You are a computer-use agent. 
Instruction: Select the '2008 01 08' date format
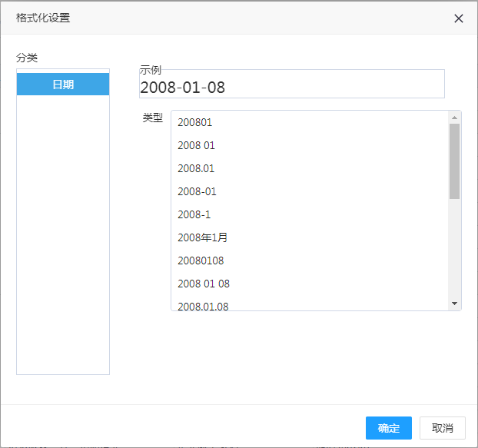click(204, 284)
